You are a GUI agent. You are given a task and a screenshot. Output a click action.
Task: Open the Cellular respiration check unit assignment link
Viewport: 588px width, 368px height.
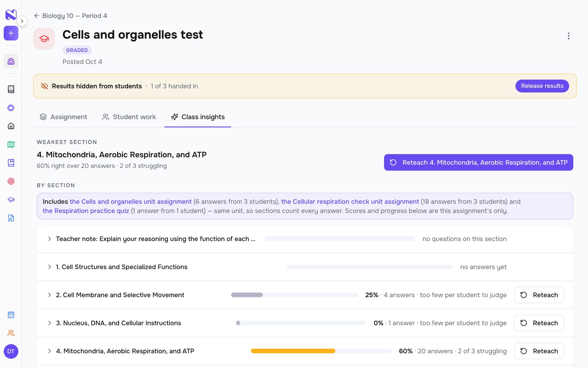click(x=350, y=202)
